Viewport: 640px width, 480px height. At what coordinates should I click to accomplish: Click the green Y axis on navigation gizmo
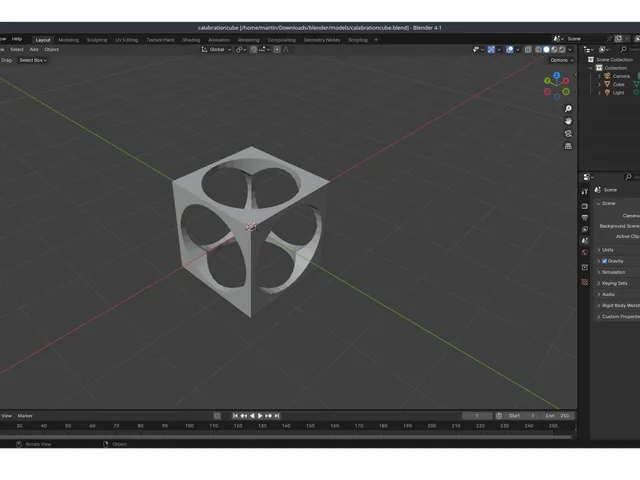tap(547, 81)
